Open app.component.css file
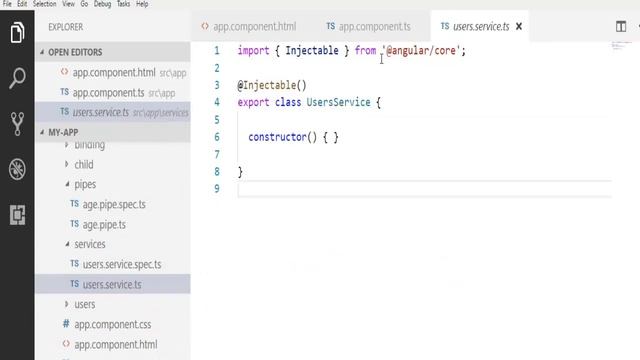The height and width of the screenshot is (360, 640). pyautogui.click(x=113, y=324)
